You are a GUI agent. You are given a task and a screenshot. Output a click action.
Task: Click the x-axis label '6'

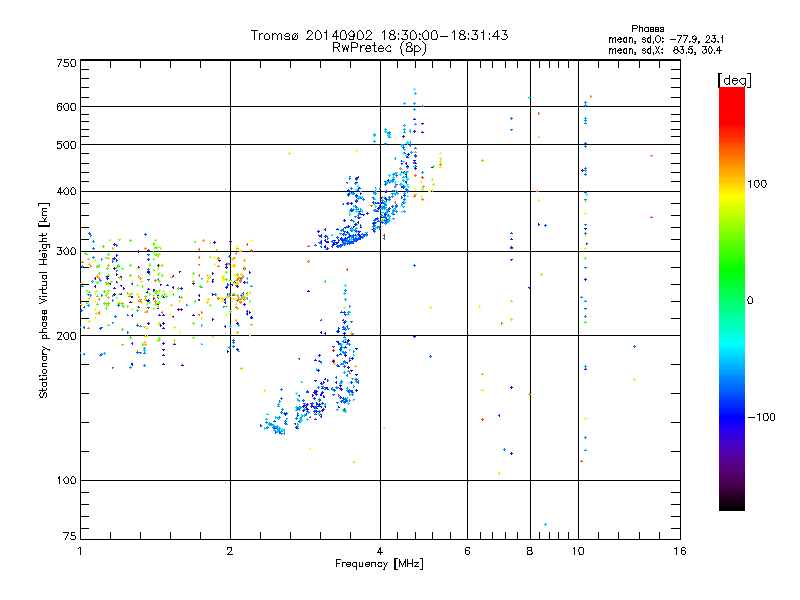(x=467, y=551)
